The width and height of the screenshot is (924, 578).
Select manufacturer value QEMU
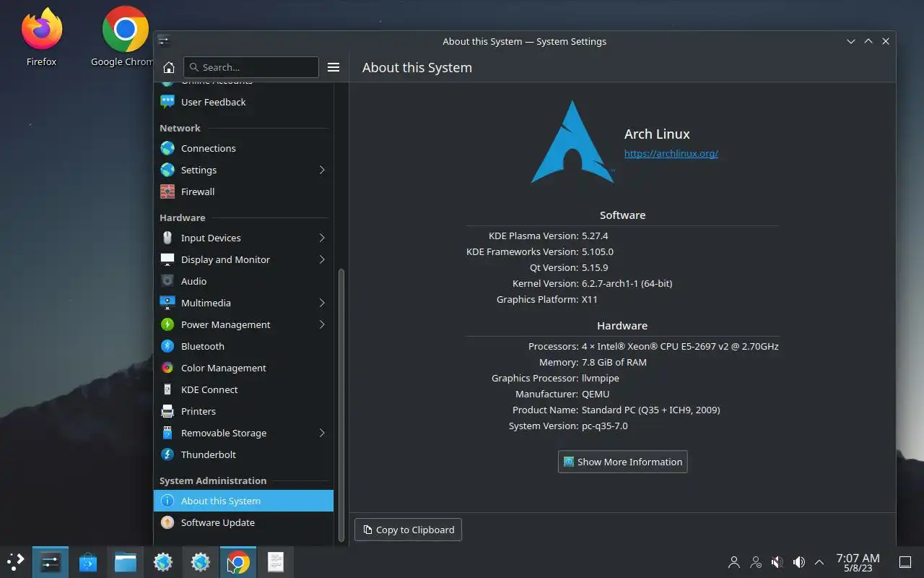coord(596,394)
